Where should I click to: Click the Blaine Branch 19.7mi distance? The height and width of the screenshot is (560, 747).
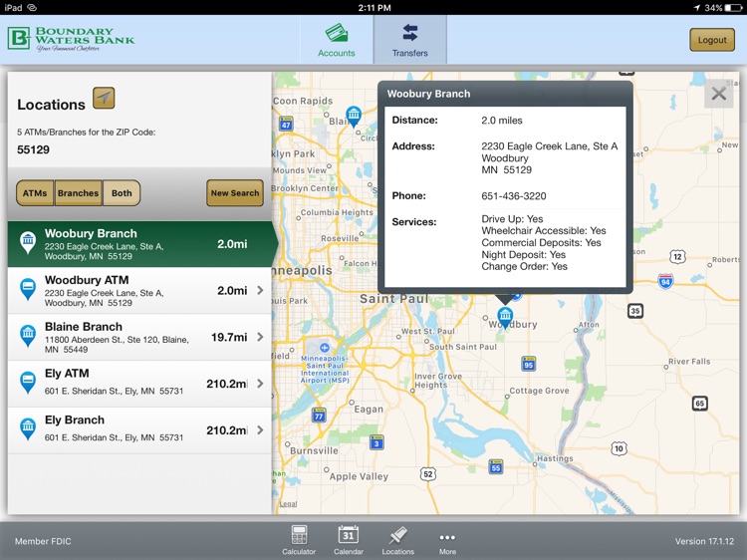click(x=229, y=338)
